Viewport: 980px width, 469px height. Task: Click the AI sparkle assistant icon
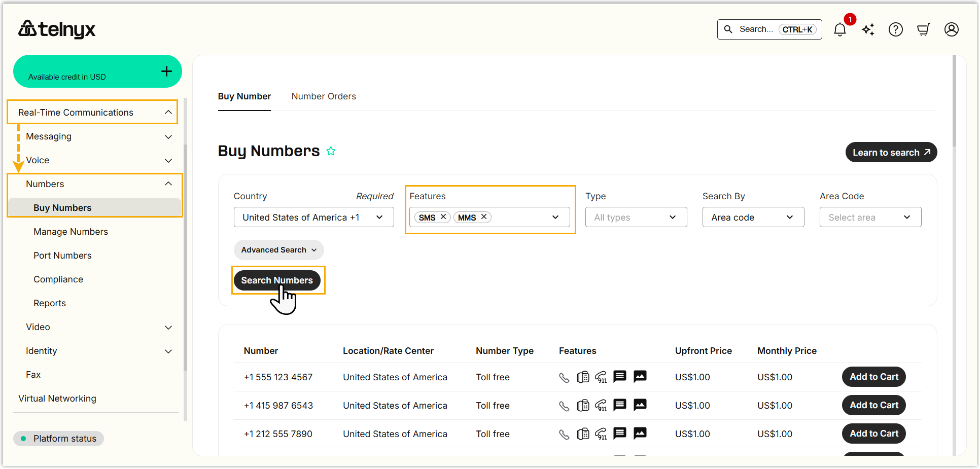tap(868, 30)
